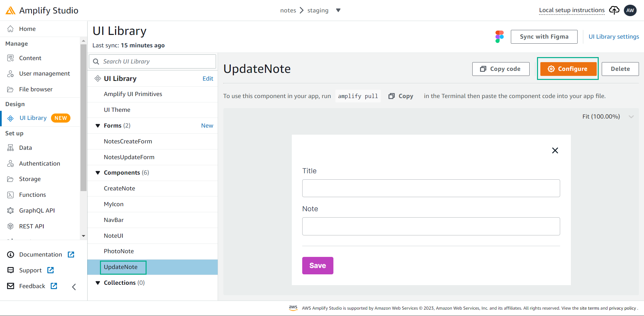Click the UI Library icon in Design section

point(10,118)
